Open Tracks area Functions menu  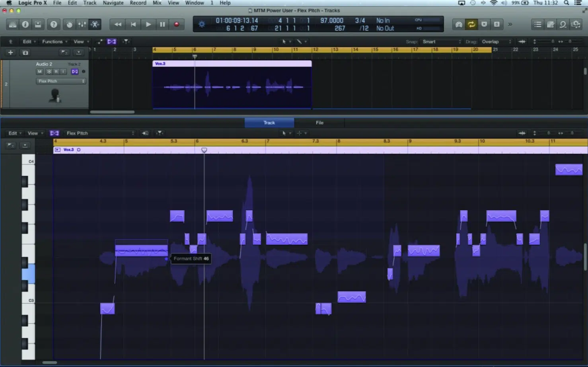coord(55,42)
